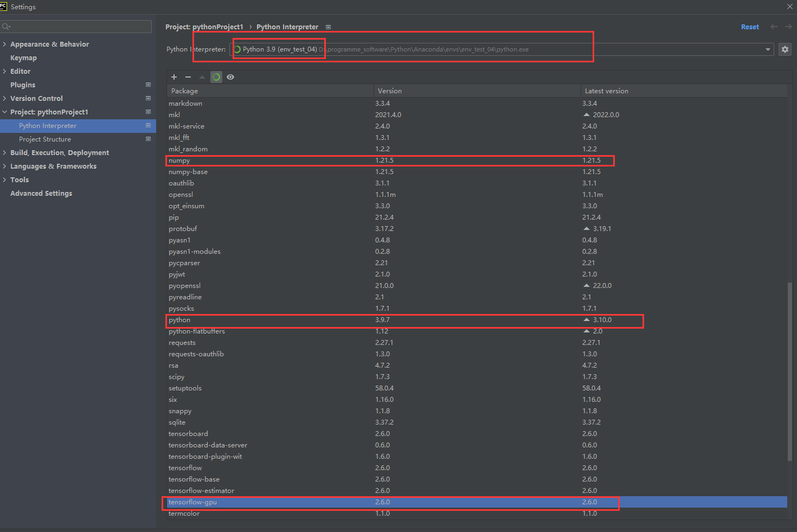Viewport: 797px width, 532px height.
Task: Click project icon beside Version Control
Action: [149, 98]
